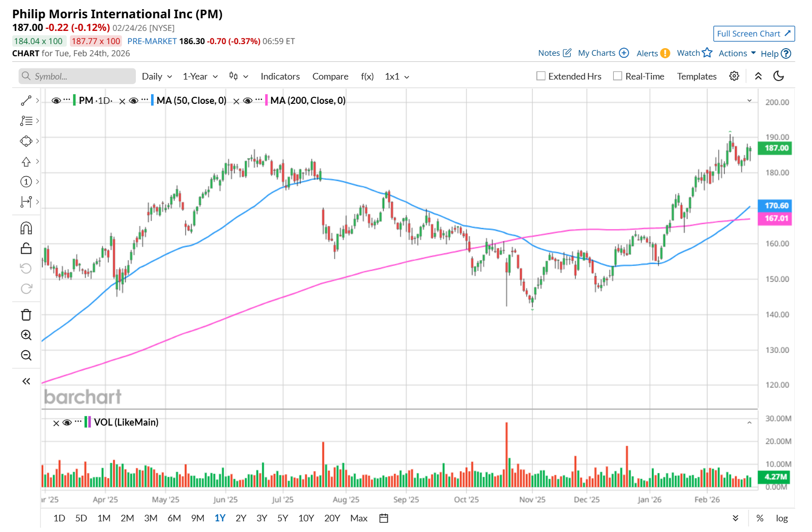
Task: Activate the magnet snap tool
Action: click(x=26, y=229)
